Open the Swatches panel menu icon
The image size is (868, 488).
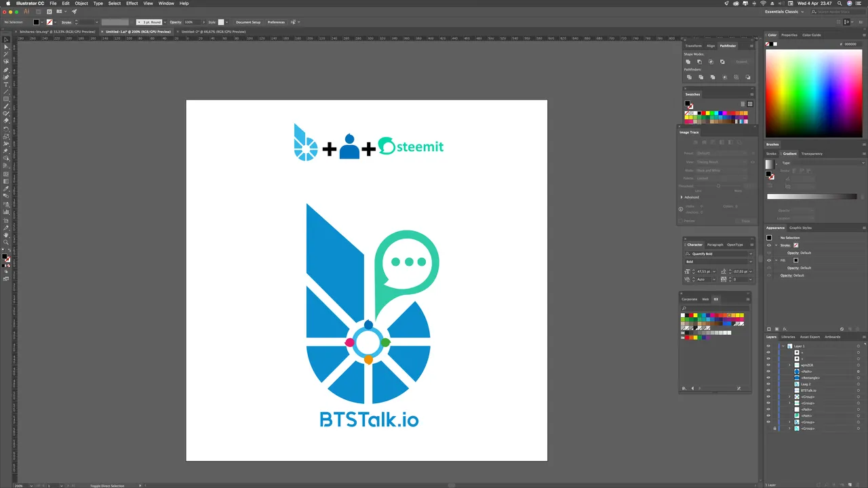point(751,94)
